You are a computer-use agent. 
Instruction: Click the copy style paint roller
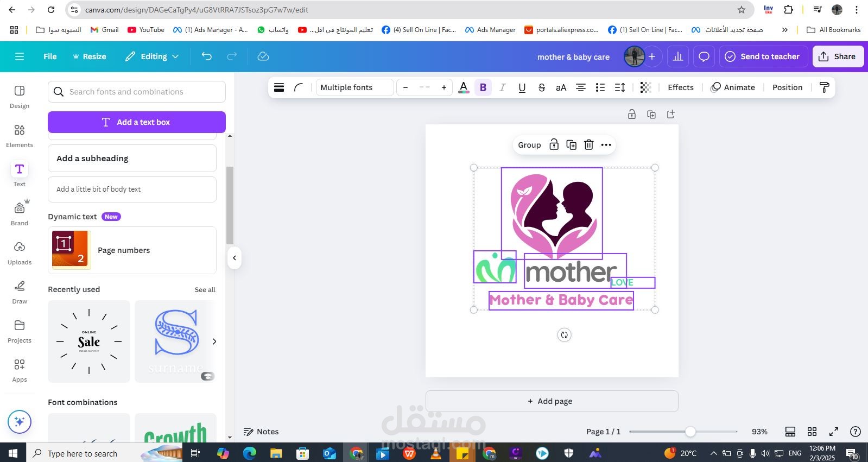(x=824, y=87)
